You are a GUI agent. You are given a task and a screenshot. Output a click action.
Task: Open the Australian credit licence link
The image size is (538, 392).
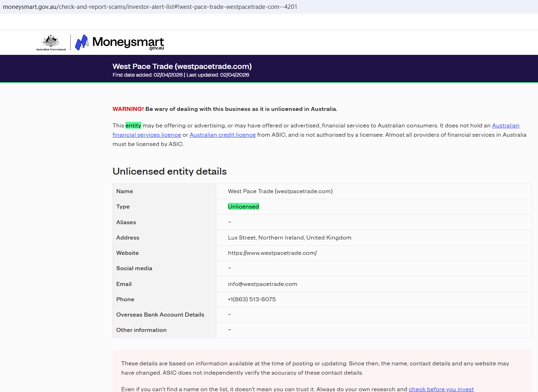click(223, 135)
